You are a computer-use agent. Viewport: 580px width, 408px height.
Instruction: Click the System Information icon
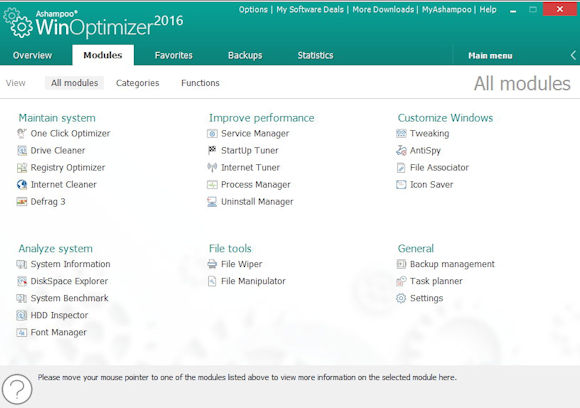22,264
